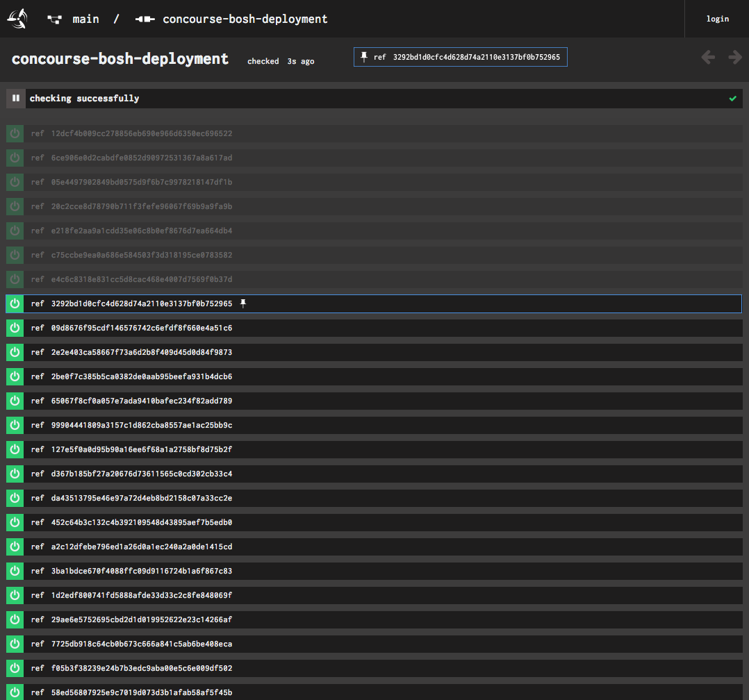The height and width of the screenshot is (700, 749).
Task: Click the team icon beside "main"
Action: [53, 19]
